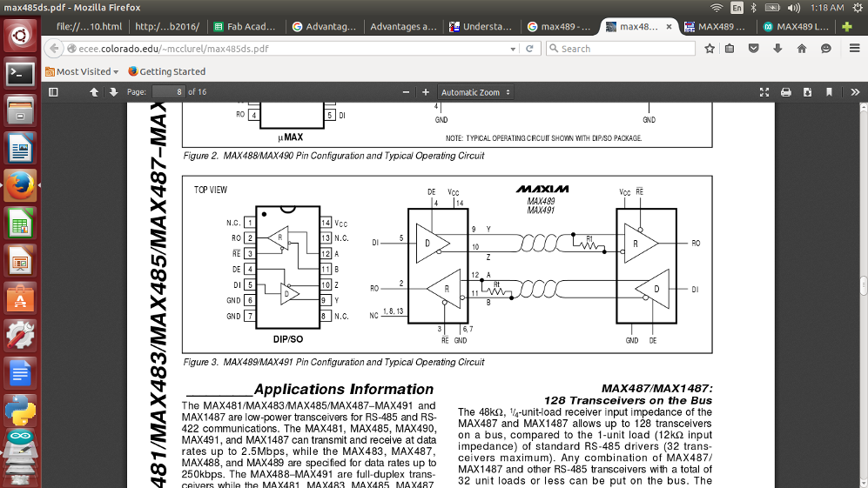
Task: Open a new tab
Action: 847,27
